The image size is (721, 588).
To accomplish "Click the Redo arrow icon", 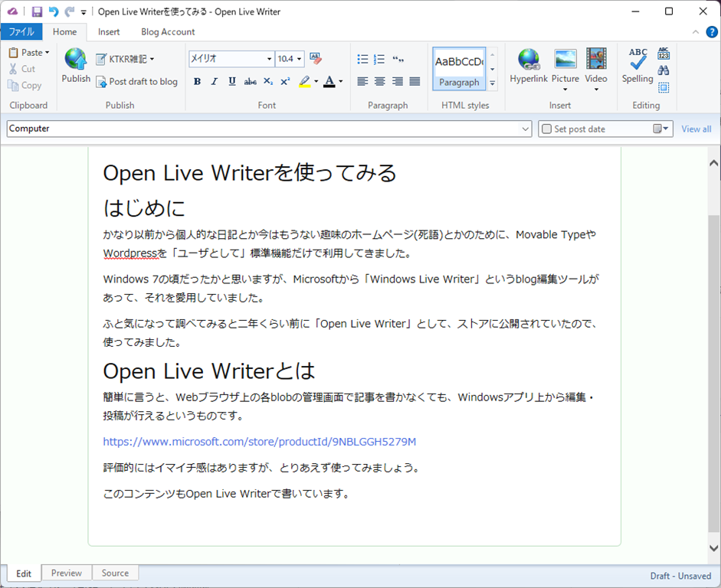I will (x=70, y=12).
